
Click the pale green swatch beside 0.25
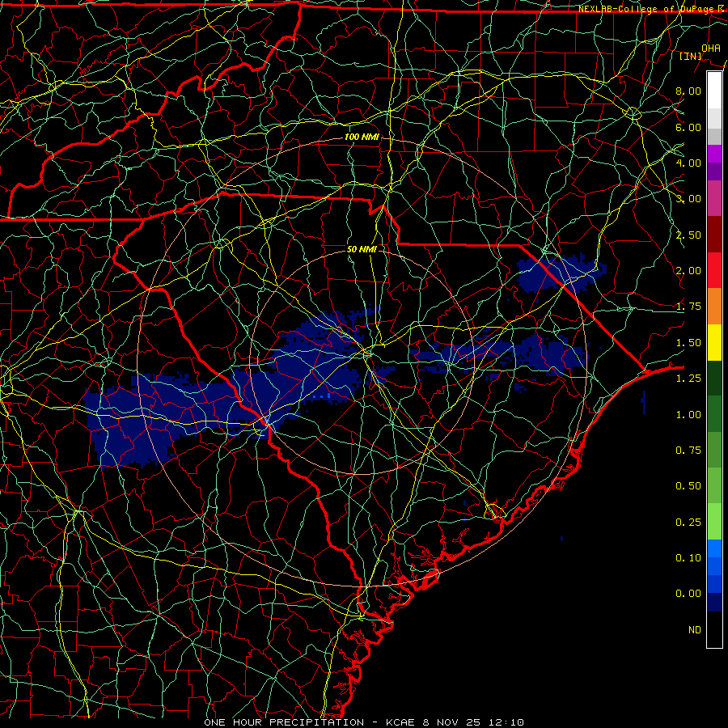(714, 522)
